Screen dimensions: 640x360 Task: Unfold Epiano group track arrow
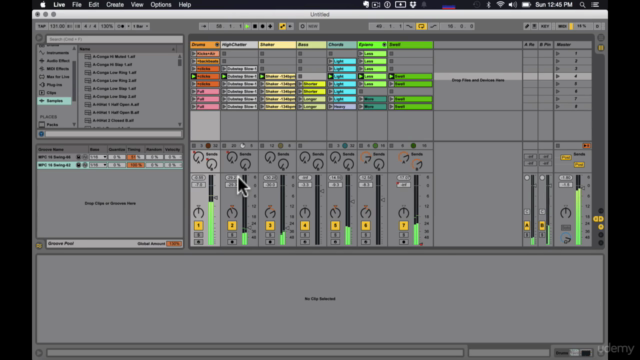[384, 44]
